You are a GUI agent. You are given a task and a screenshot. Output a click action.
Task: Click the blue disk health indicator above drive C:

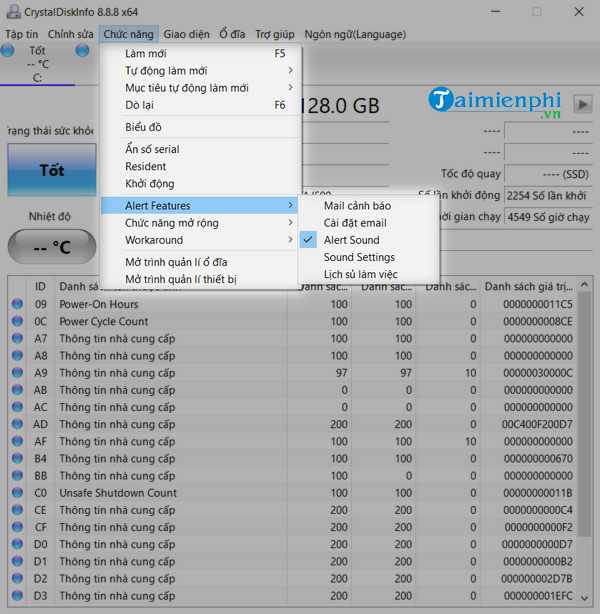(9, 49)
